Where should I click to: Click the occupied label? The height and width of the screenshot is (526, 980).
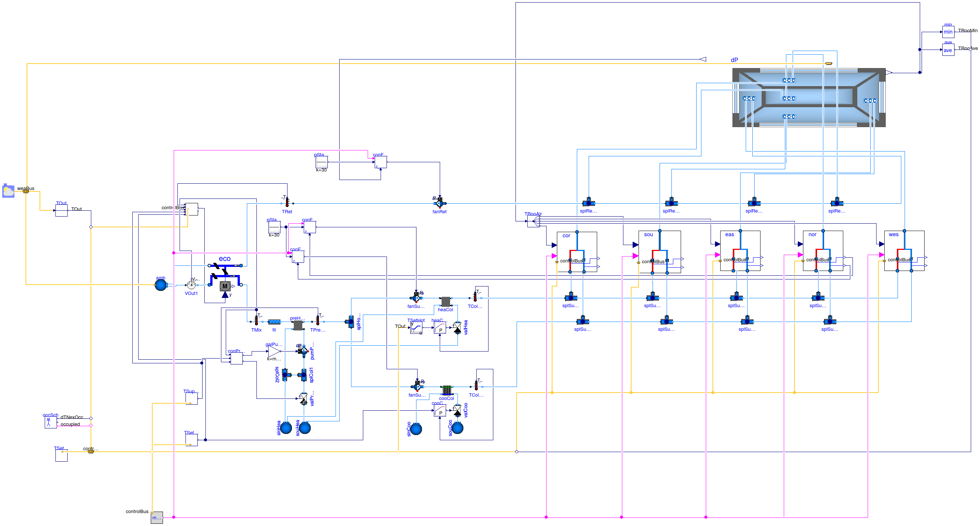(70, 424)
